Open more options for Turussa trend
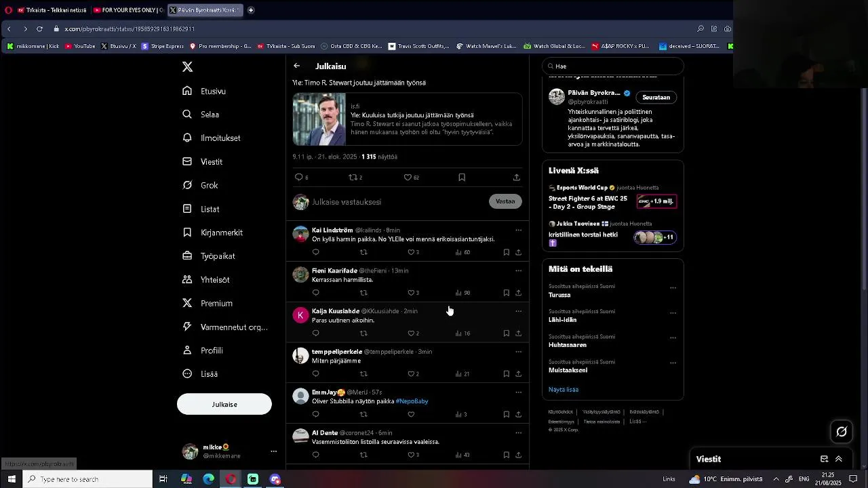 [673, 288]
